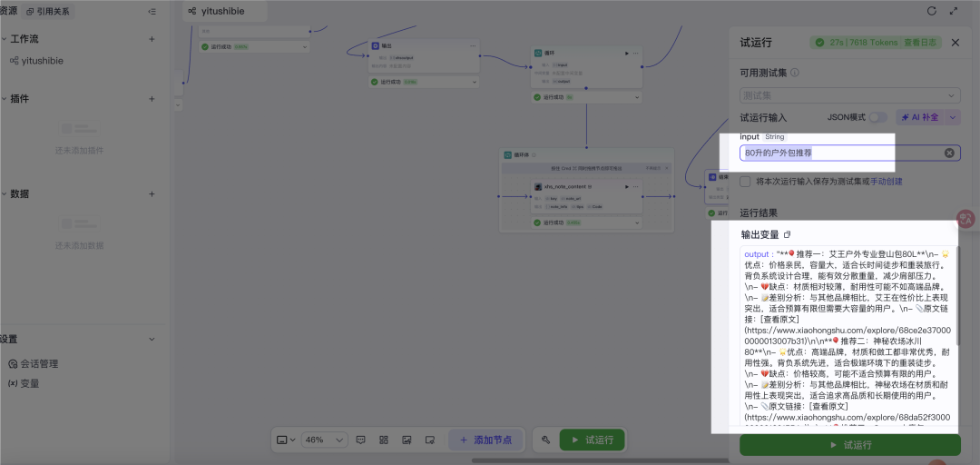Image resolution: width=980 pixels, height=465 pixels.
Task: Run the 循环 node alone
Action: click(x=627, y=54)
